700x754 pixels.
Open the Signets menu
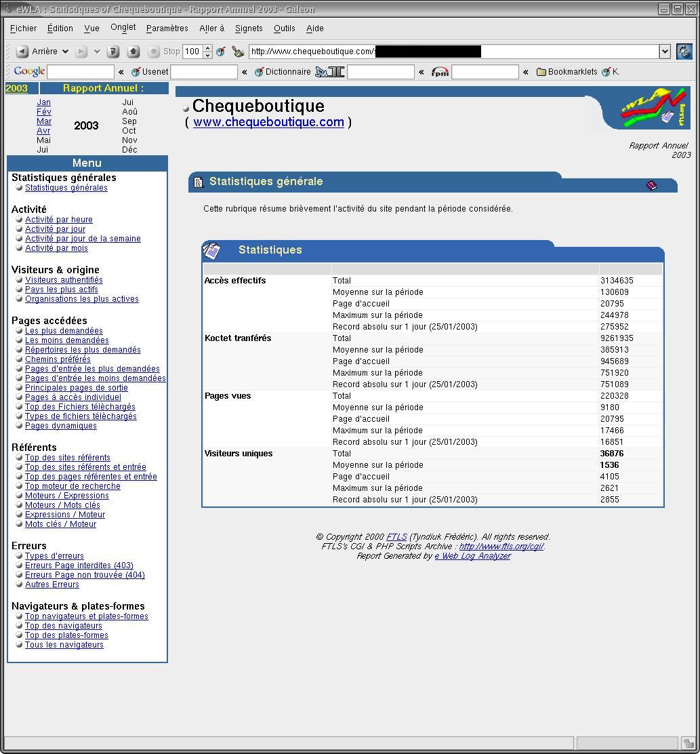click(249, 28)
